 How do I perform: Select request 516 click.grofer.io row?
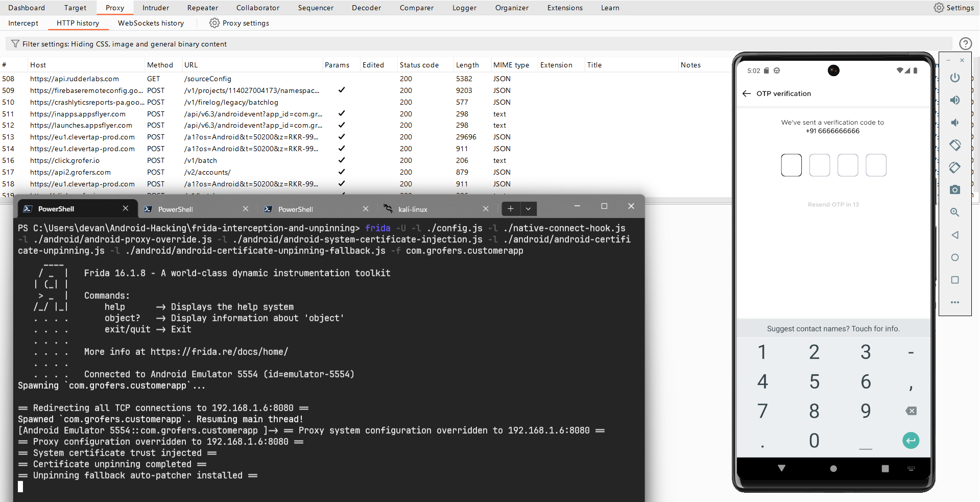tap(365, 160)
